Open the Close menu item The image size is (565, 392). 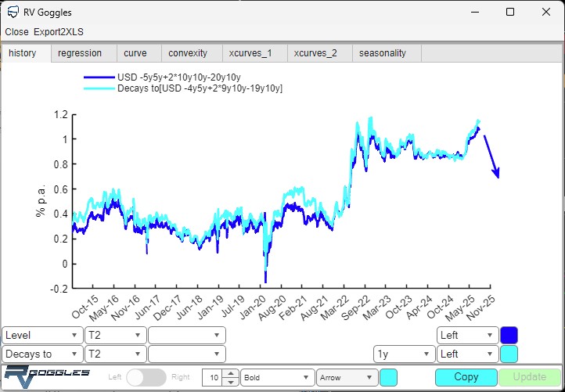point(16,32)
